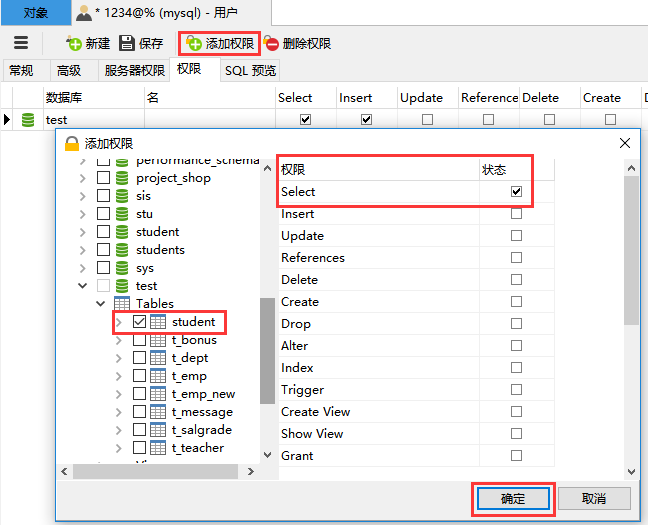Click the tree's vertical scrollbar thumb
648x525 pixels.
coord(267,351)
